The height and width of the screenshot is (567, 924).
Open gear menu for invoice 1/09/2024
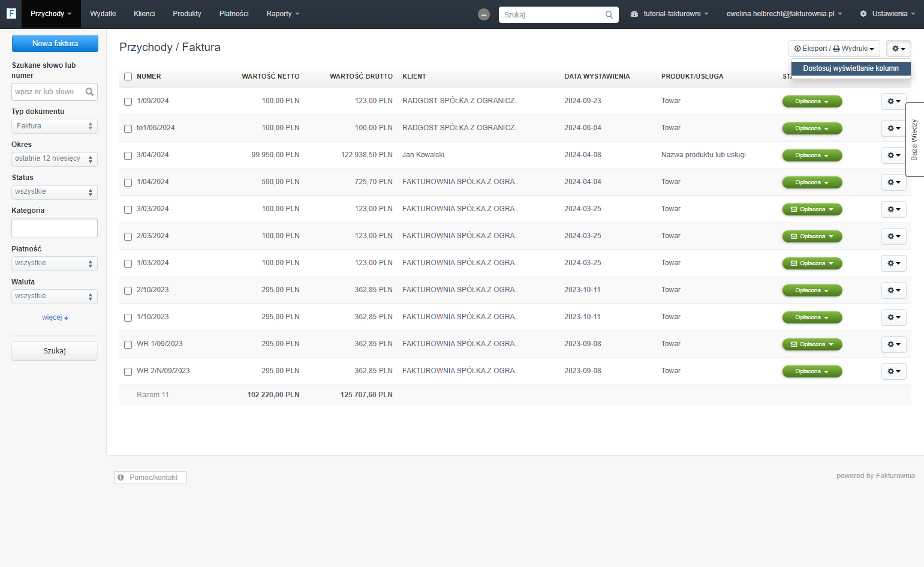[893, 101]
